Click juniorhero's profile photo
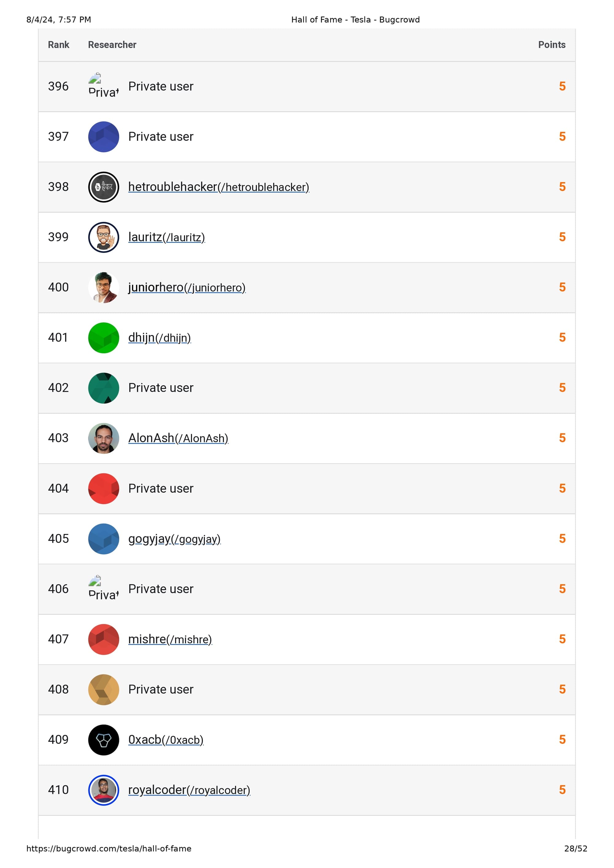 click(103, 287)
